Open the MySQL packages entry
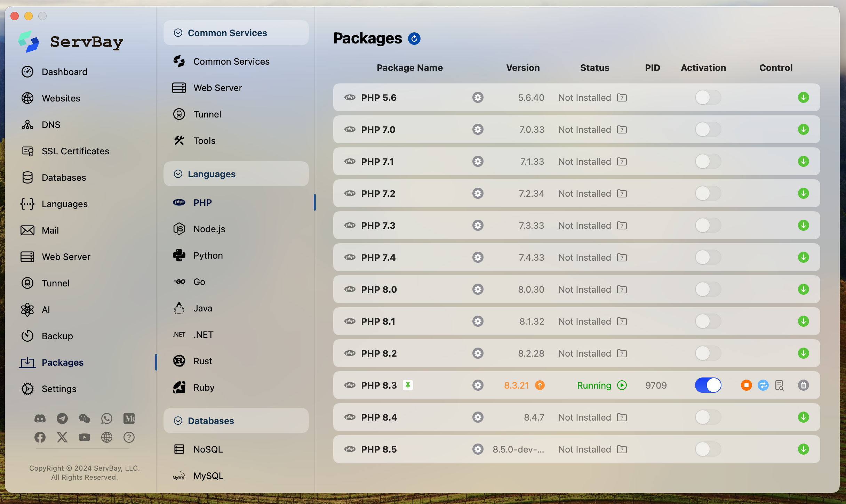This screenshot has height=504, width=846. point(208,475)
